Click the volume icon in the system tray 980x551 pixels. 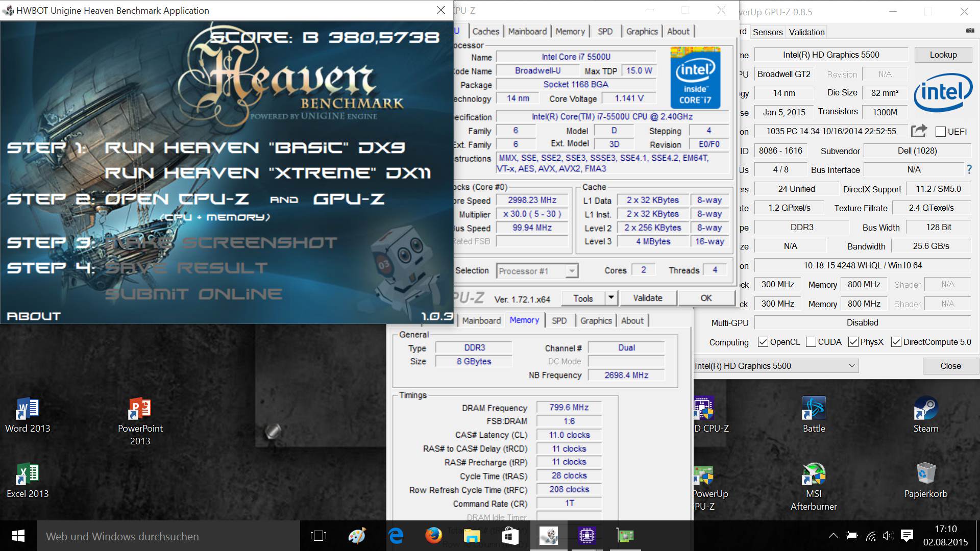coord(888,536)
